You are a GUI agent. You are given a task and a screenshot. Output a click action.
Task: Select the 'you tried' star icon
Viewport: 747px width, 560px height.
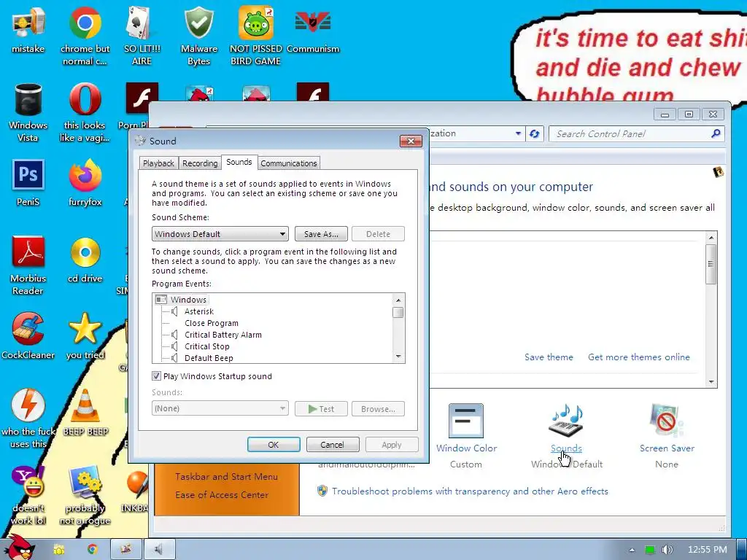click(85, 335)
